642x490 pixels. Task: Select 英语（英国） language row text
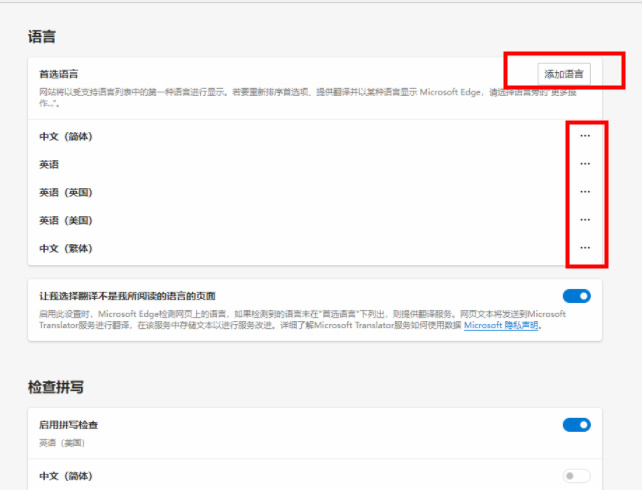click(66, 192)
